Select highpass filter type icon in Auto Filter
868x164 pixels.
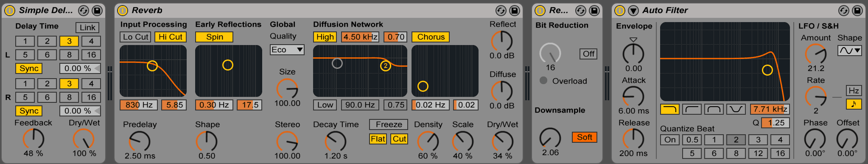692,109
